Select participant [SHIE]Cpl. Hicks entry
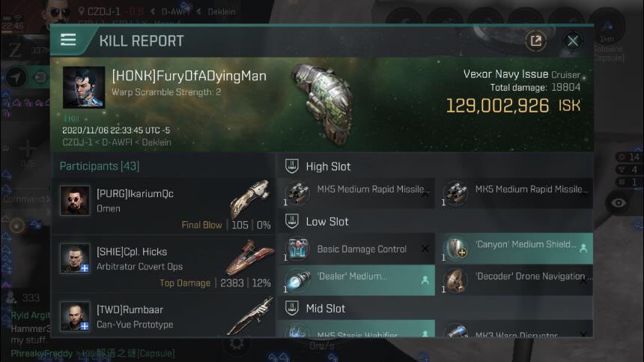 [x=163, y=265]
